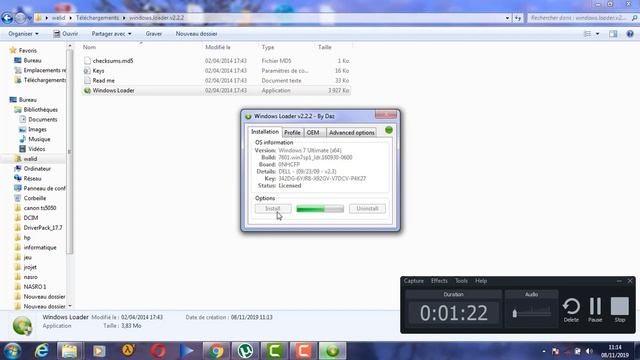
Task: Toggle the Explorer preview pane icon
Action: coord(613,34)
